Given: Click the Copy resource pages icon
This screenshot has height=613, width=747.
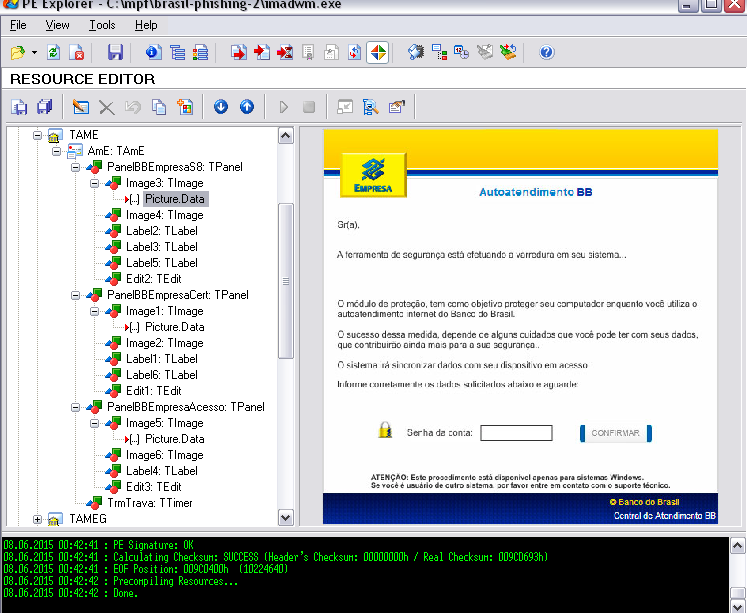Looking at the screenshot, I should (159, 107).
